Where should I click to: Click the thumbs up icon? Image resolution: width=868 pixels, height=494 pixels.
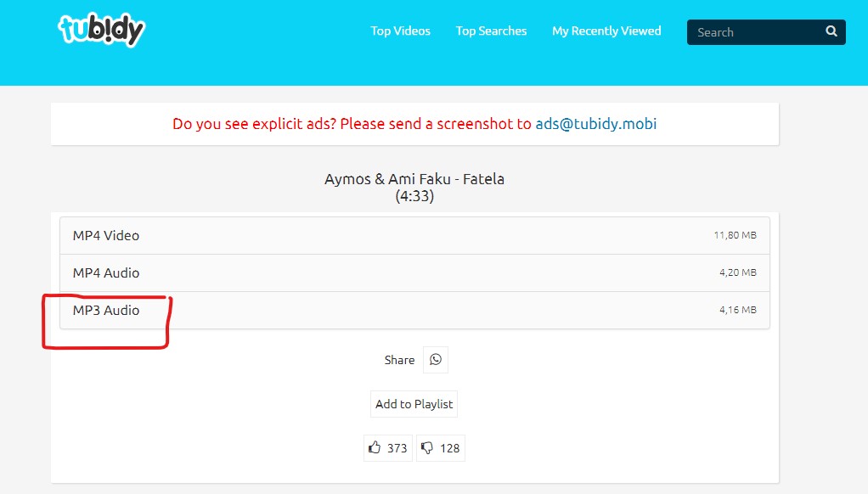coord(375,447)
